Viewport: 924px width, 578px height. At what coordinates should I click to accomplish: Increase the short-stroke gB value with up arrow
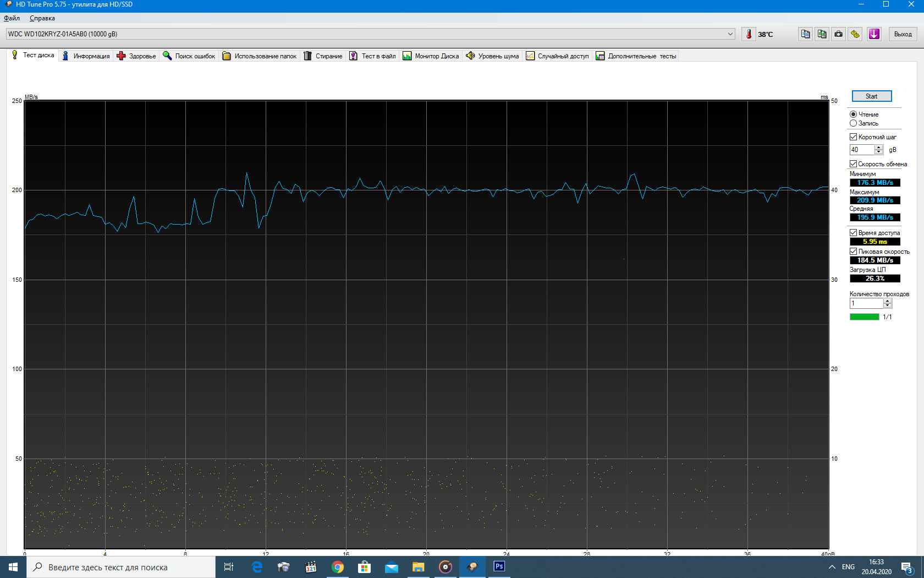click(x=879, y=148)
